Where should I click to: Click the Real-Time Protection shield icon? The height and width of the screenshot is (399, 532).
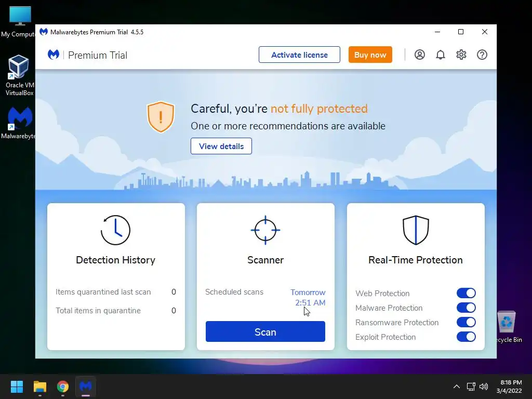(416, 230)
